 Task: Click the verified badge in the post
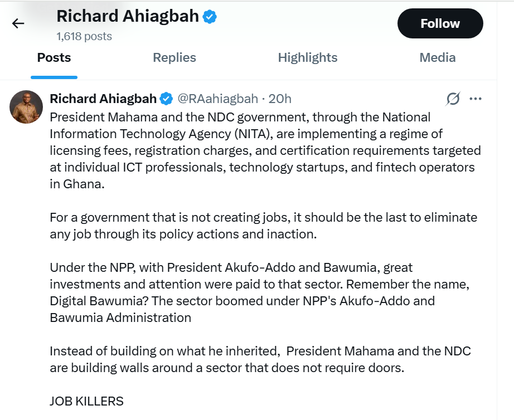[166, 99]
